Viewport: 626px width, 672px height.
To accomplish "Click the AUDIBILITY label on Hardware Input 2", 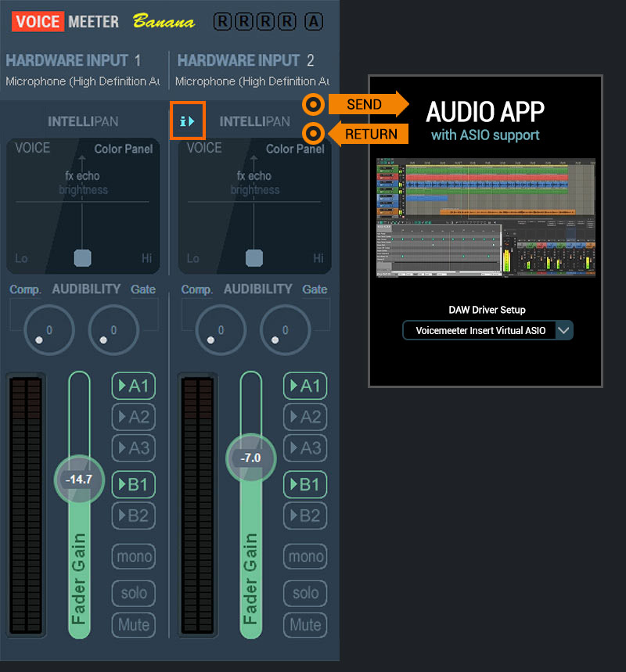I will [257, 289].
